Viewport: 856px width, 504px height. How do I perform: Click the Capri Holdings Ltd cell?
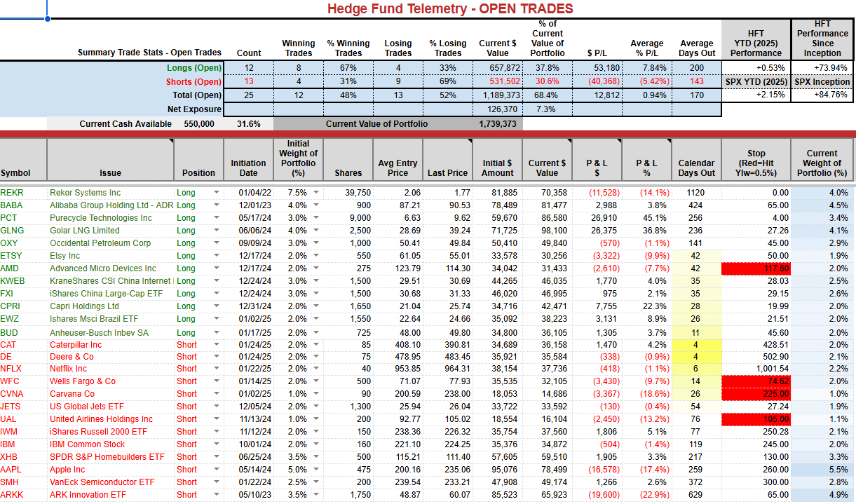[x=110, y=306]
